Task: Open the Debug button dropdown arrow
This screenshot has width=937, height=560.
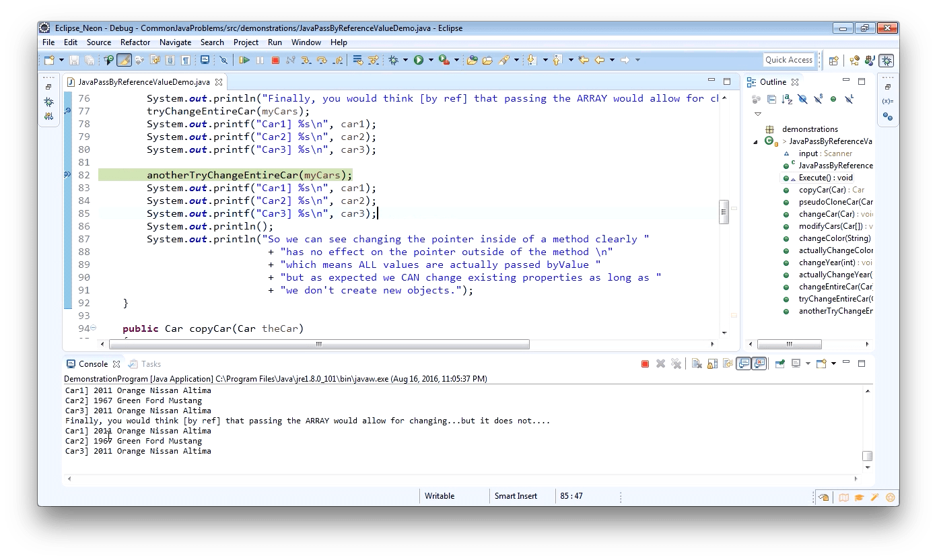Action: click(405, 60)
